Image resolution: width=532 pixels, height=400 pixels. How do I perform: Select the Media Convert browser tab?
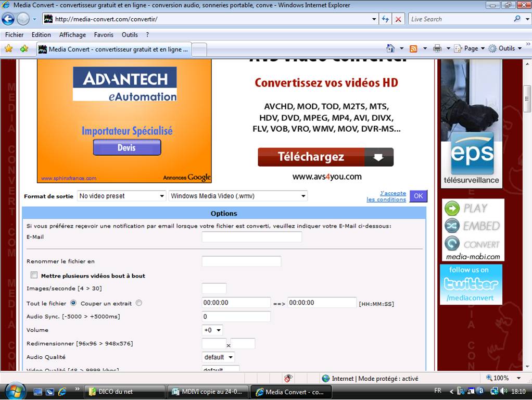point(114,49)
